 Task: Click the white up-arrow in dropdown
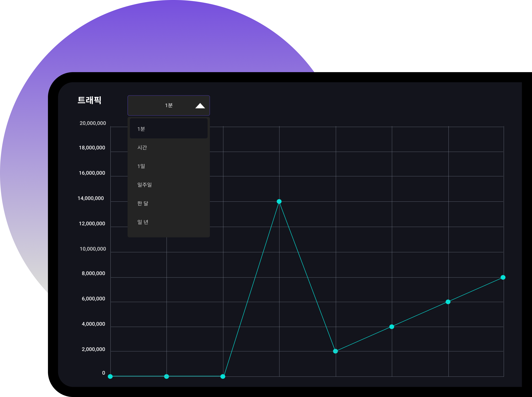[200, 106]
